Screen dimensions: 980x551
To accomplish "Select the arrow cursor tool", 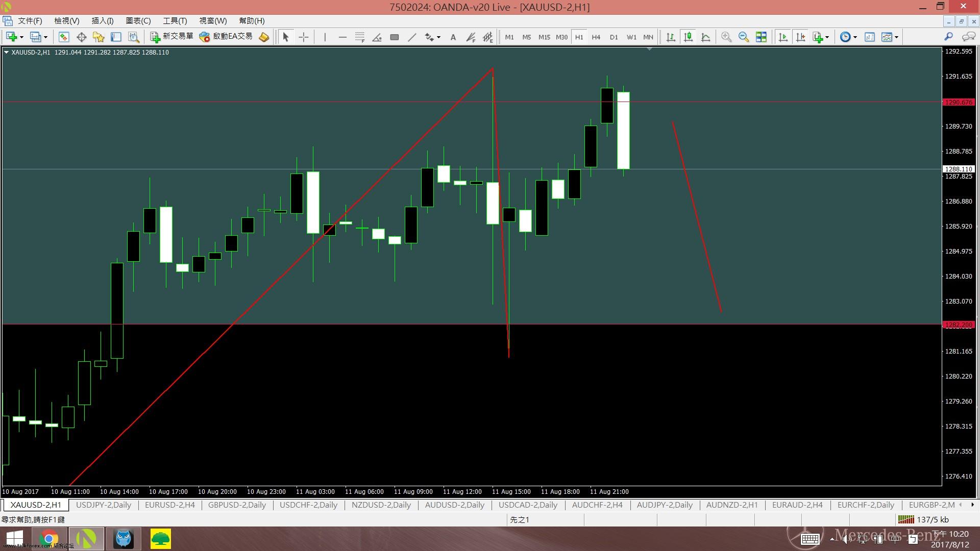I will point(286,37).
